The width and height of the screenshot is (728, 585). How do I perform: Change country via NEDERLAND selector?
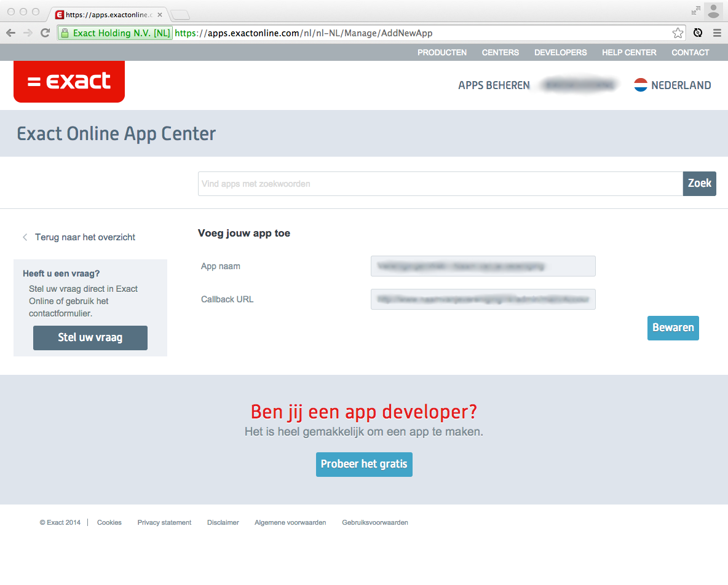click(x=681, y=85)
